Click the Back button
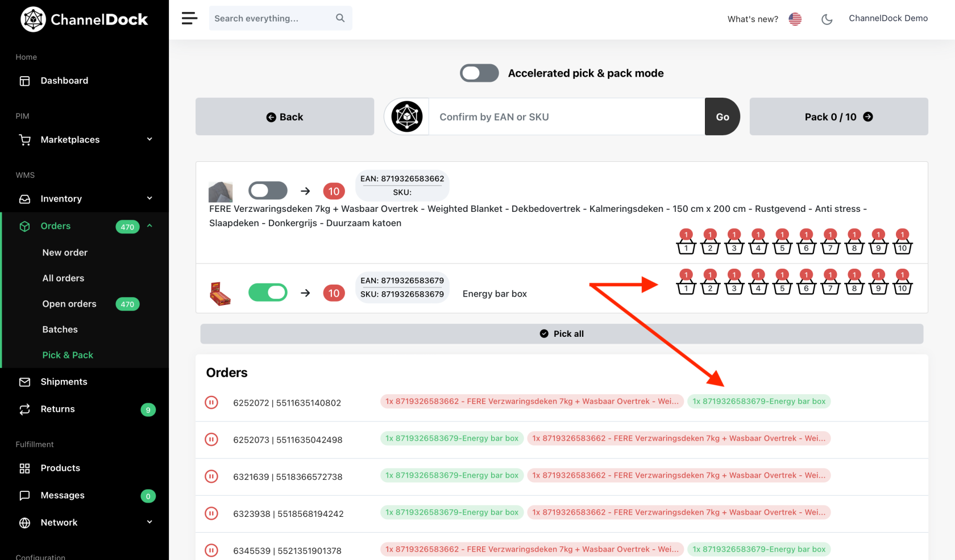 tap(285, 116)
